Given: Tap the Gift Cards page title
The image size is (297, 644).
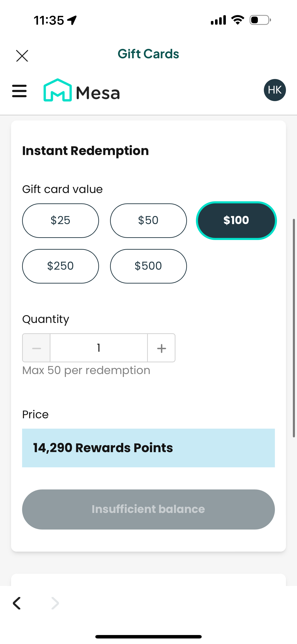Looking at the screenshot, I should pyautogui.click(x=148, y=54).
